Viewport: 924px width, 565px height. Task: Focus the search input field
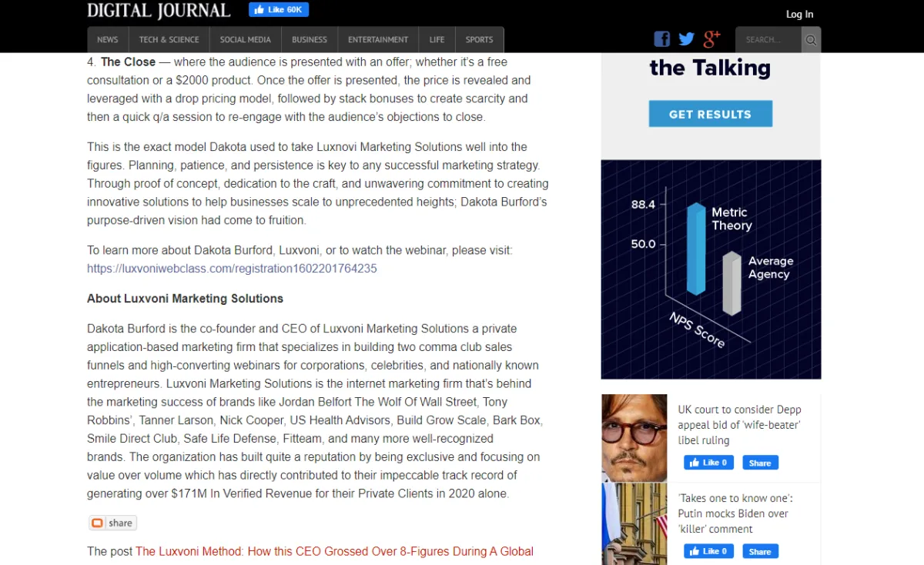tap(768, 40)
